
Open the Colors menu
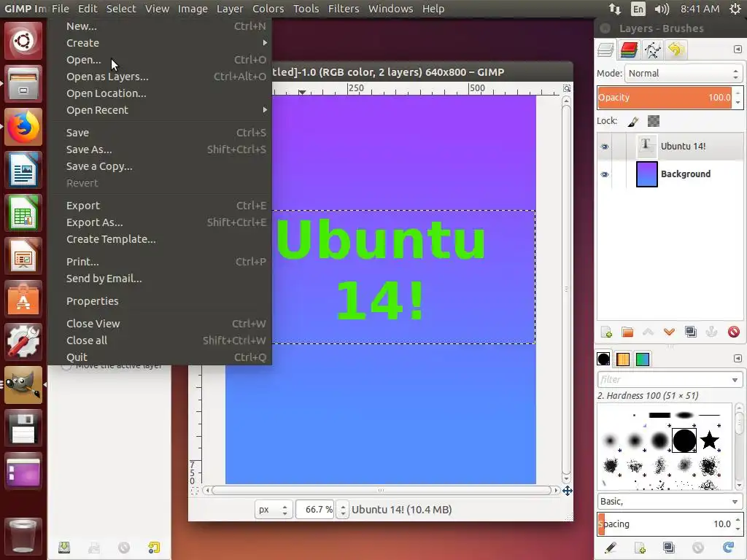tap(268, 9)
